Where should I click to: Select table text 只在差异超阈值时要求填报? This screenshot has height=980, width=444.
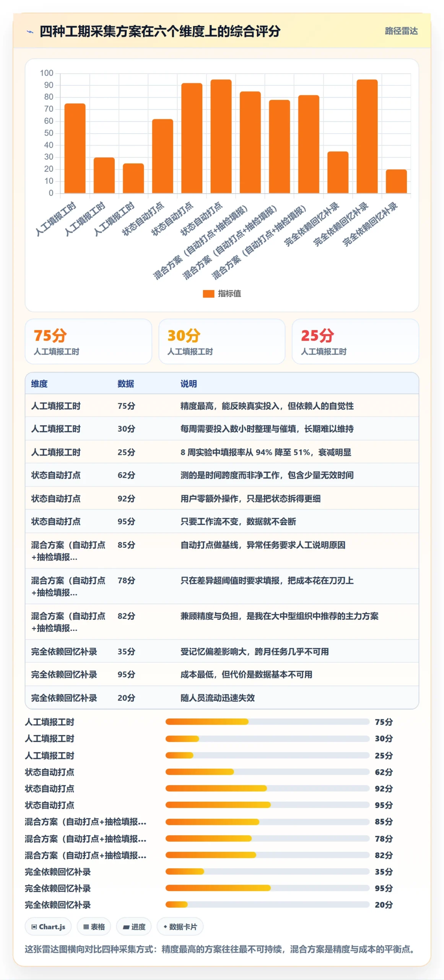pos(230,580)
